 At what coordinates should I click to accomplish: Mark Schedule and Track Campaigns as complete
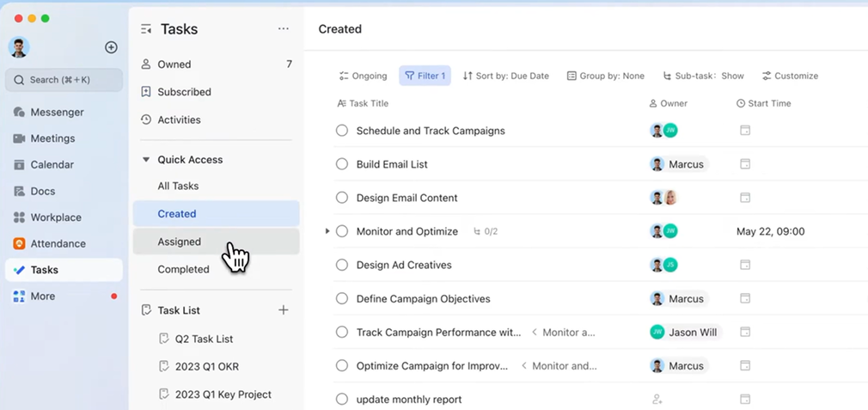[342, 131]
